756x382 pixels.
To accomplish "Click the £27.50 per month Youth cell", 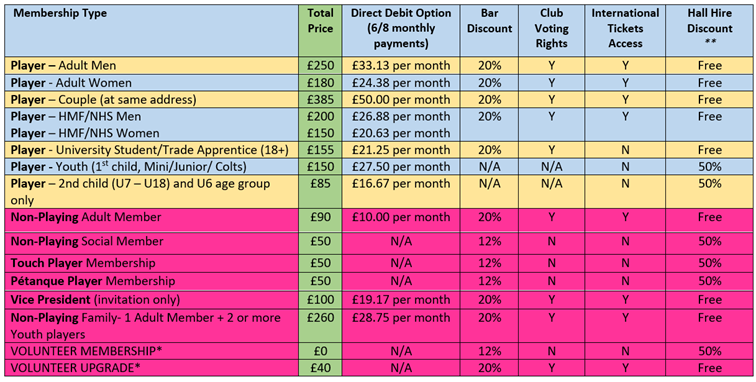I will click(x=401, y=166).
